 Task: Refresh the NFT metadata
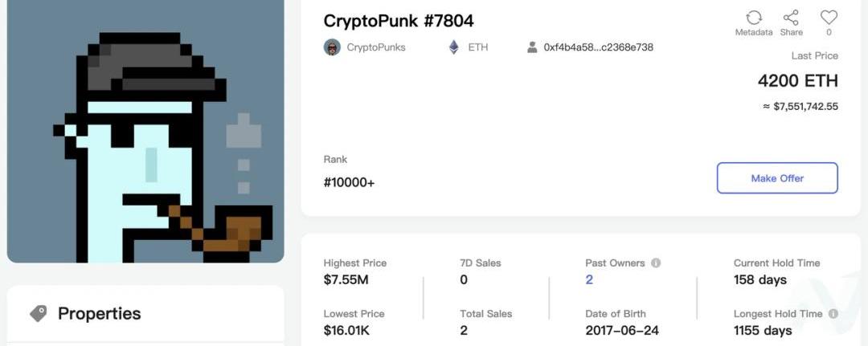coord(754,18)
